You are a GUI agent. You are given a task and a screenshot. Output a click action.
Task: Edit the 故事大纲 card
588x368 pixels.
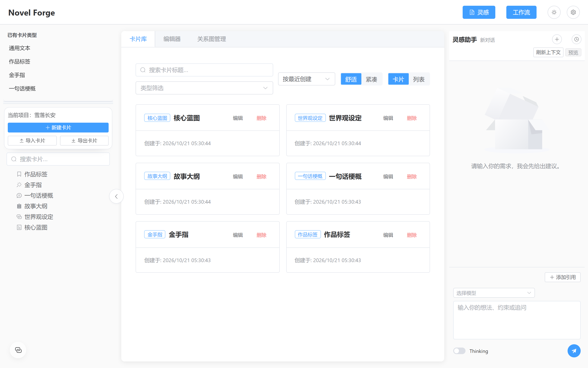click(238, 176)
